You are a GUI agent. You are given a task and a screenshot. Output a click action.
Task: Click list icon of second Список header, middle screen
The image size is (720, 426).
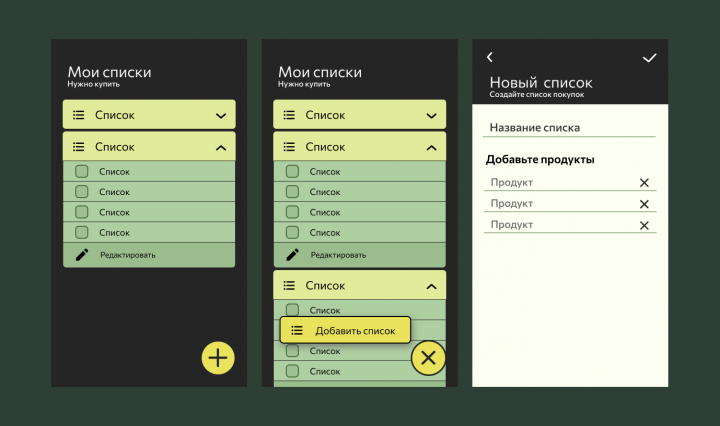point(289,147)
